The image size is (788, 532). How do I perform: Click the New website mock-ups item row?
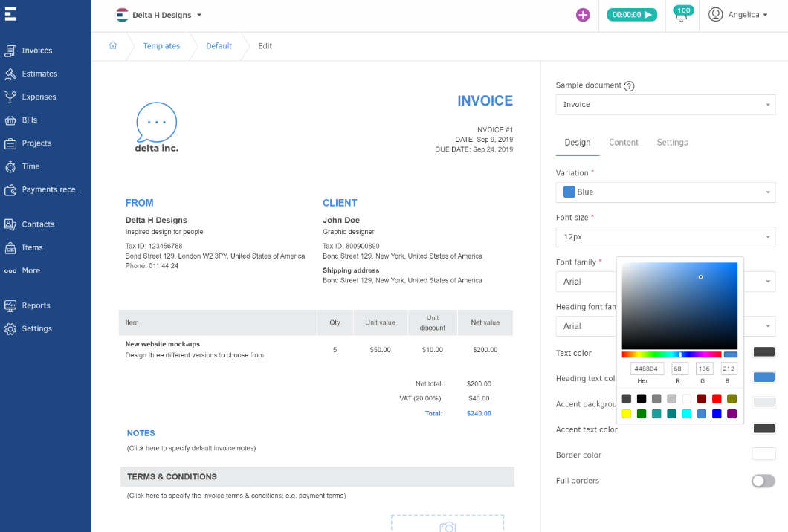tap(316, 350)
